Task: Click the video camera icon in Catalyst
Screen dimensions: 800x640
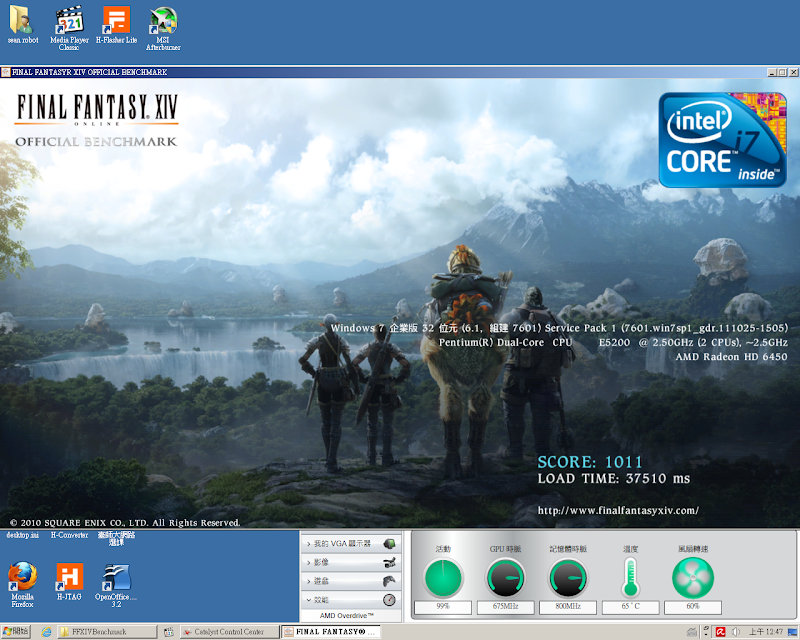Action: [x=389, y=562]
